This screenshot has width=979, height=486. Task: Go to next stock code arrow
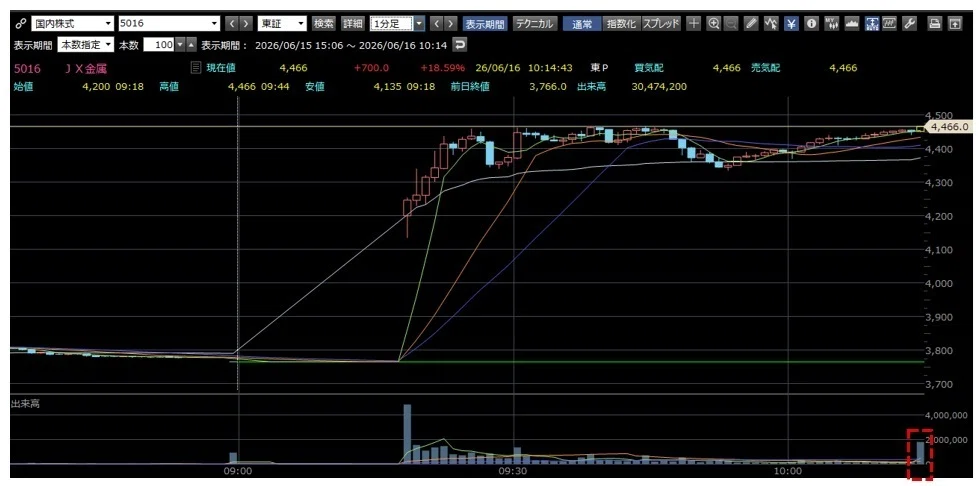click(247, 24)
